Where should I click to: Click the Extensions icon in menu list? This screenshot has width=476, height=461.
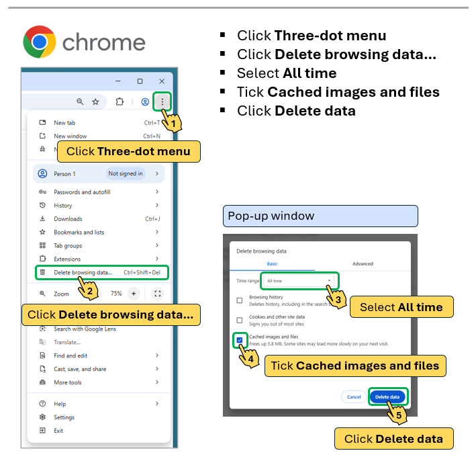tap(42, 259)
